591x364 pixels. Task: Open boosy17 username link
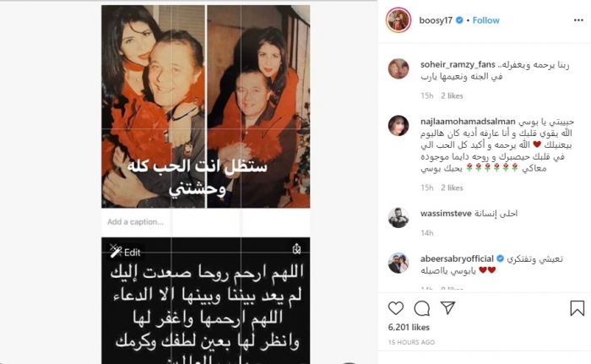coord(436,20)
